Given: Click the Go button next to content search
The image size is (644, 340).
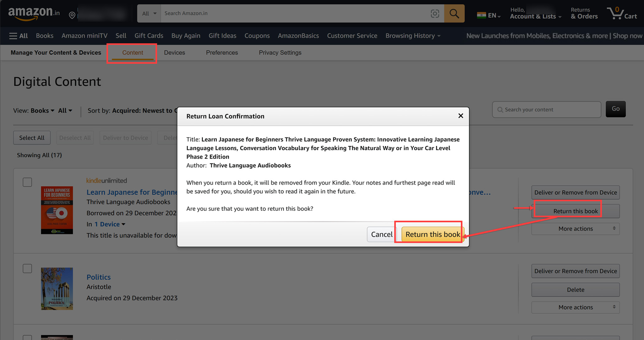Looking at the screenshot, I should pos(615,109).
